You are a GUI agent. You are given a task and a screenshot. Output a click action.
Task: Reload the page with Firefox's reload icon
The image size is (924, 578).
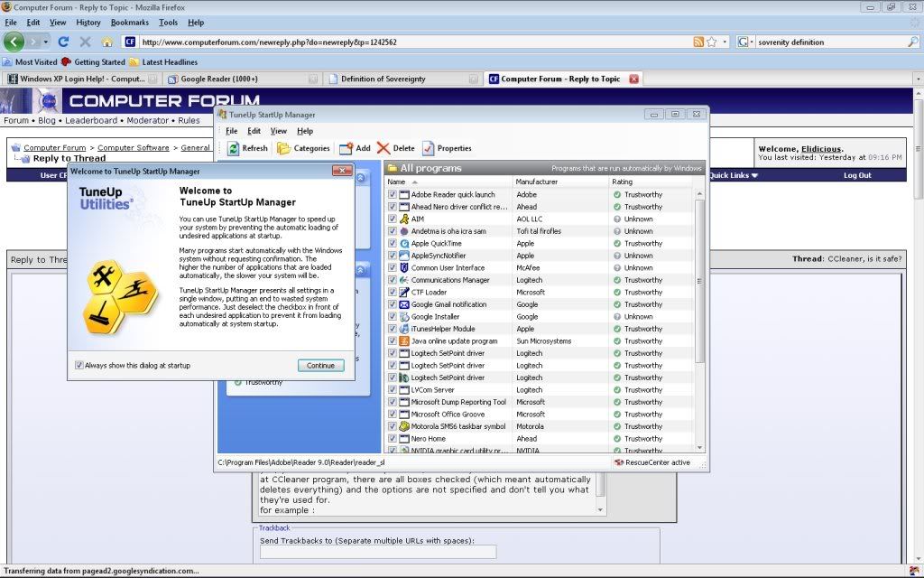tap(64, 42)
